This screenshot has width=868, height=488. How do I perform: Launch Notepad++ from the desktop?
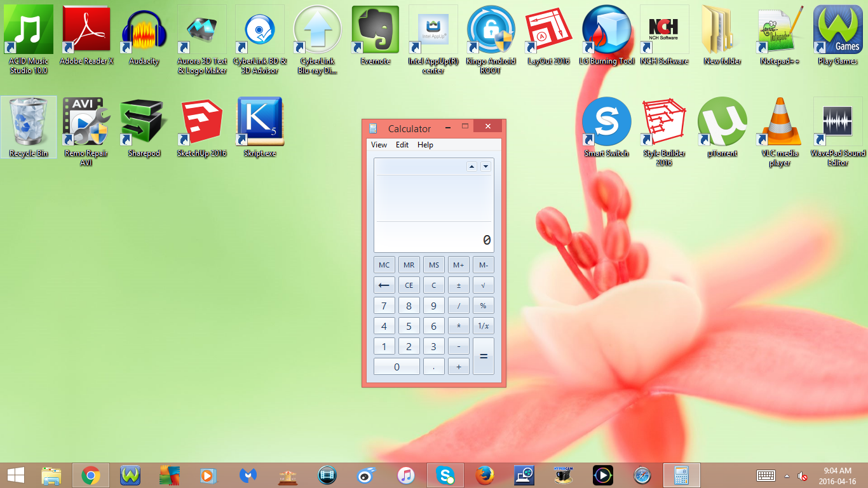[780, 29]
